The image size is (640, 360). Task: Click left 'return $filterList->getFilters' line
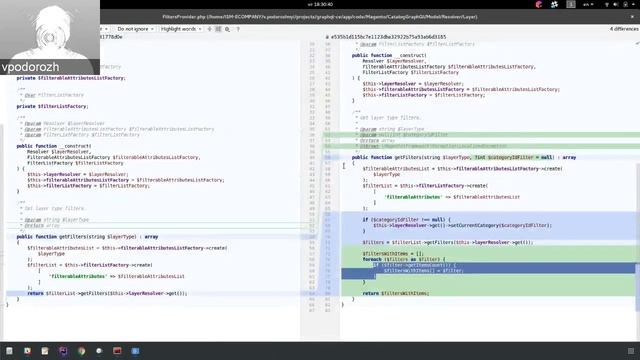click(107, 293)
